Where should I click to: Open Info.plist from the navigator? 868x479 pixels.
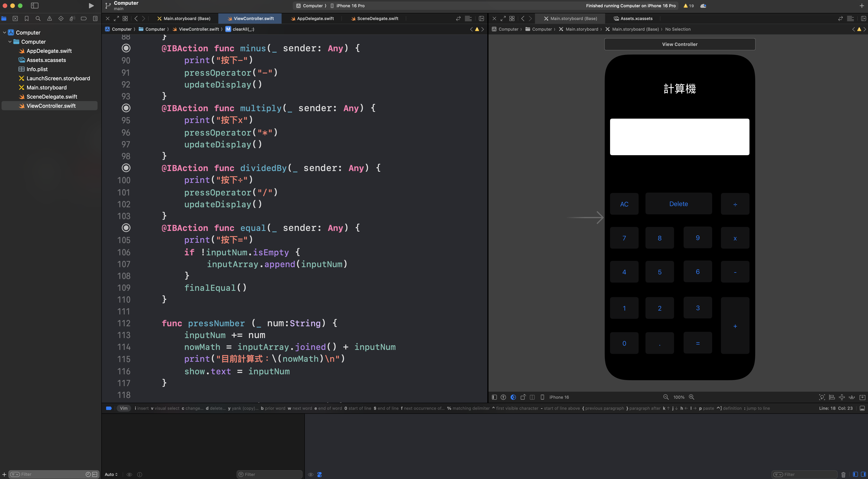[37, 69]
